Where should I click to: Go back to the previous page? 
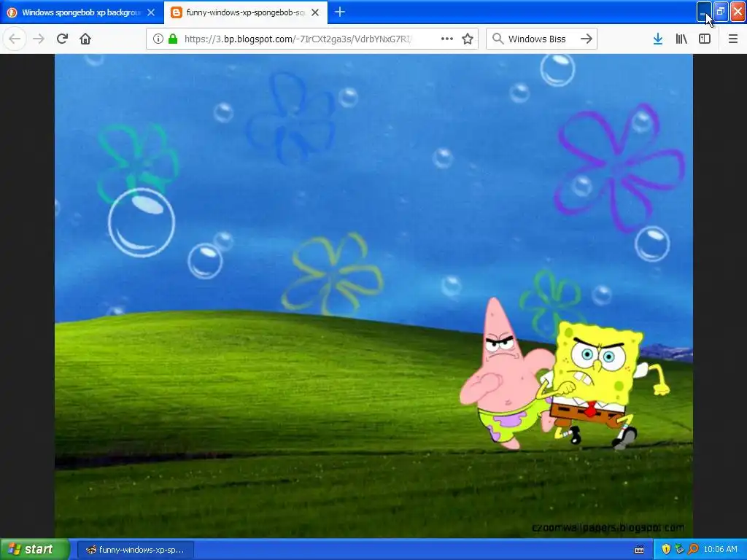click(15, 39)
